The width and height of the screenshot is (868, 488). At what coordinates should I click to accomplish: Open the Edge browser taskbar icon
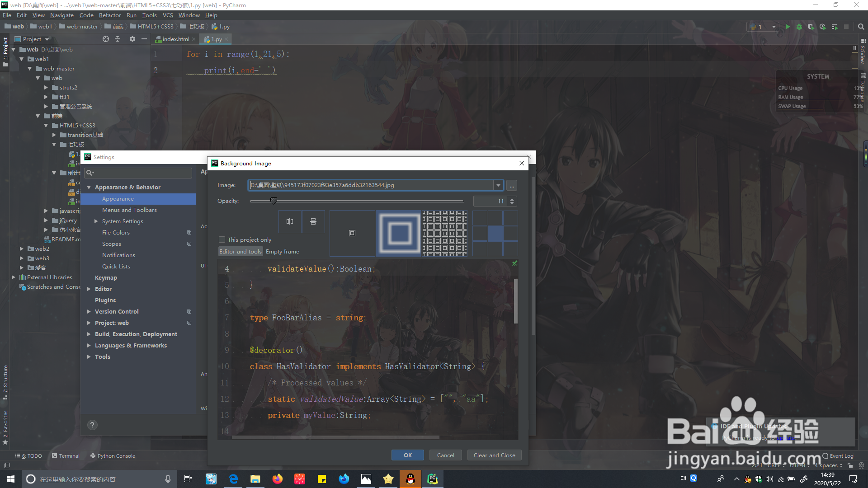point(233,479)
